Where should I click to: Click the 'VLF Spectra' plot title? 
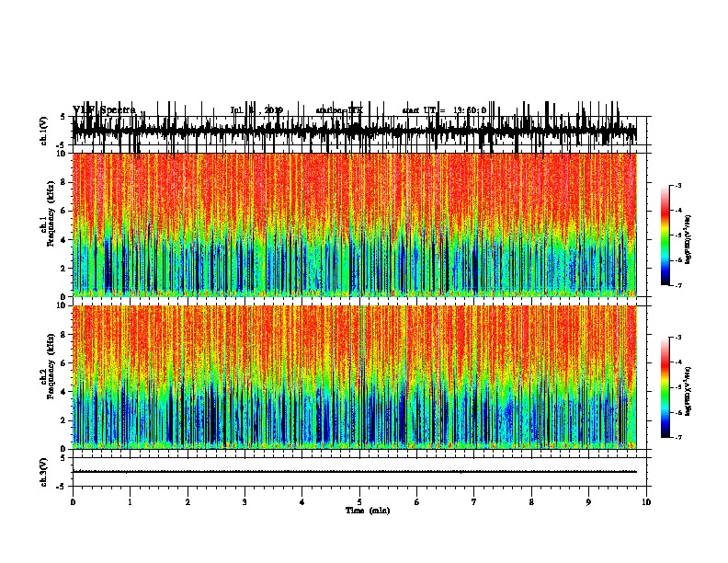(105, 110)
